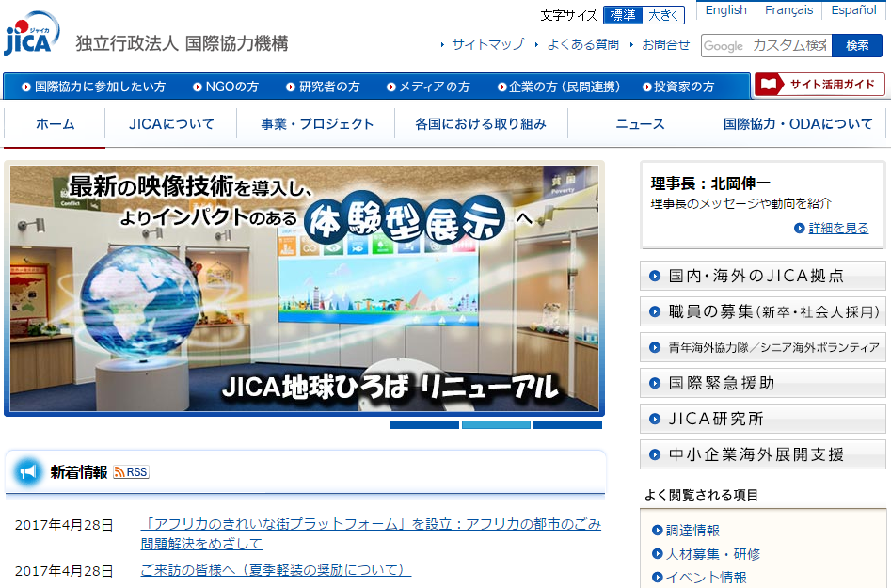Switch language to Español
891x588 pixels.
(853, 10)
